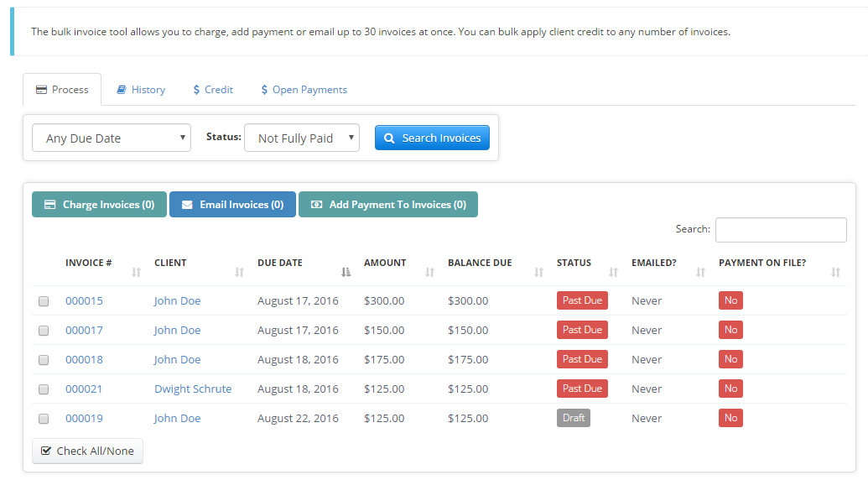Viewport: 868px width, 480px height.
Task: Check the box for invoice 000021
Action: click(44, 389)
